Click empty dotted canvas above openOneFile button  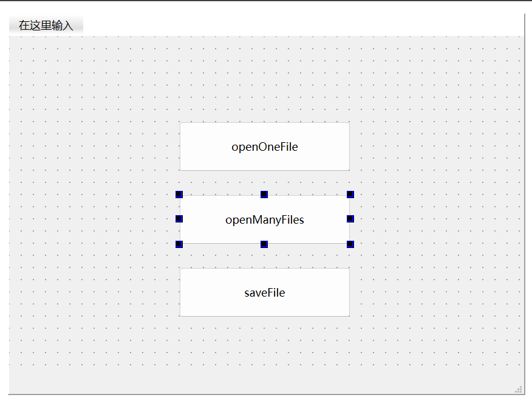265,79
